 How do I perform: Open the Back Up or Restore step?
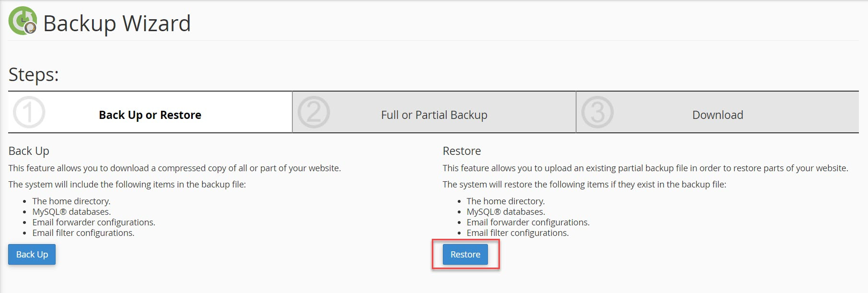coord(150,115)
